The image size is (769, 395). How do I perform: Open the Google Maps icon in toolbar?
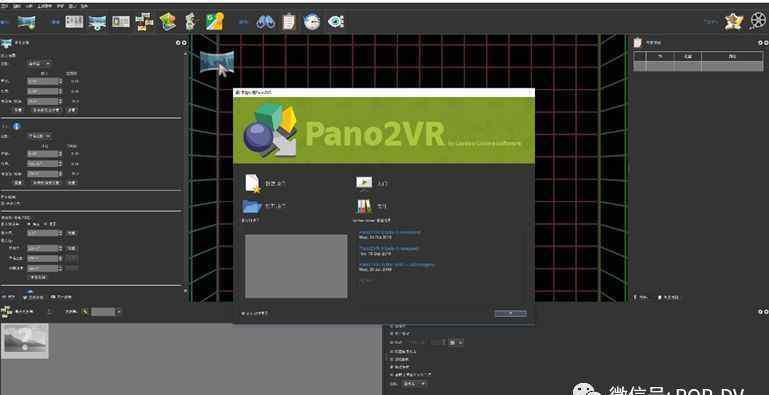(215, 22)
